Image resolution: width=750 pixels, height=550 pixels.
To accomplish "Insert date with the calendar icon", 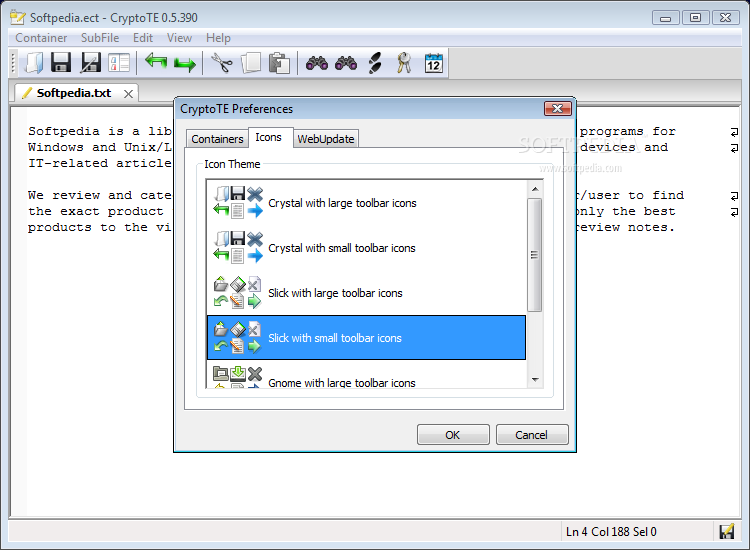I will point(433,63).
